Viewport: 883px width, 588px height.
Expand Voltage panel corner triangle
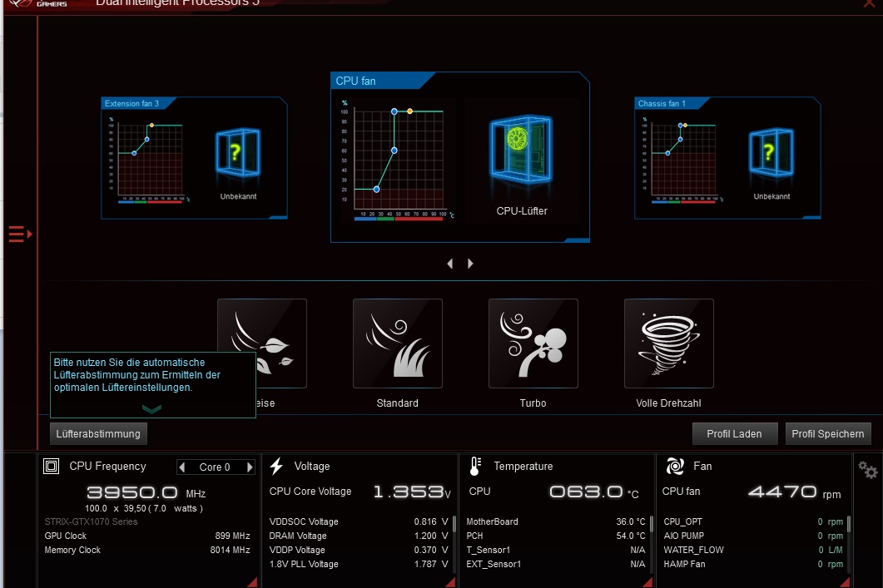[450, 582]
